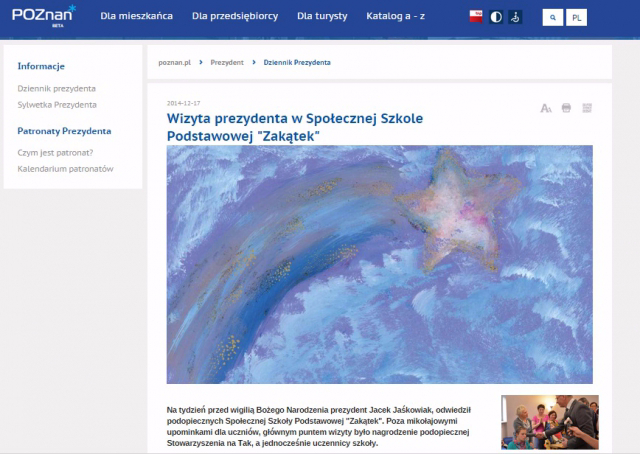Open Katalog a - z menu
Image resolution: width=640 pixels, height=454 pixels.
[x=396, y=17]
